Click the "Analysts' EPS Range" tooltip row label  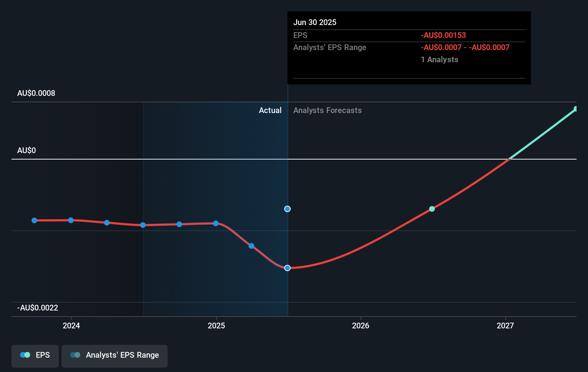click(330, 48)
